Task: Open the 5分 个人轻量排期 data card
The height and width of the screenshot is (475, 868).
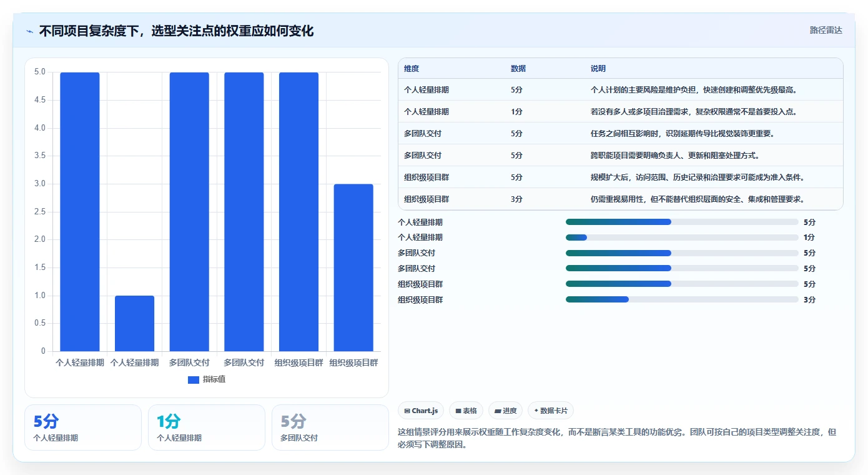Action: coord(83,427)
